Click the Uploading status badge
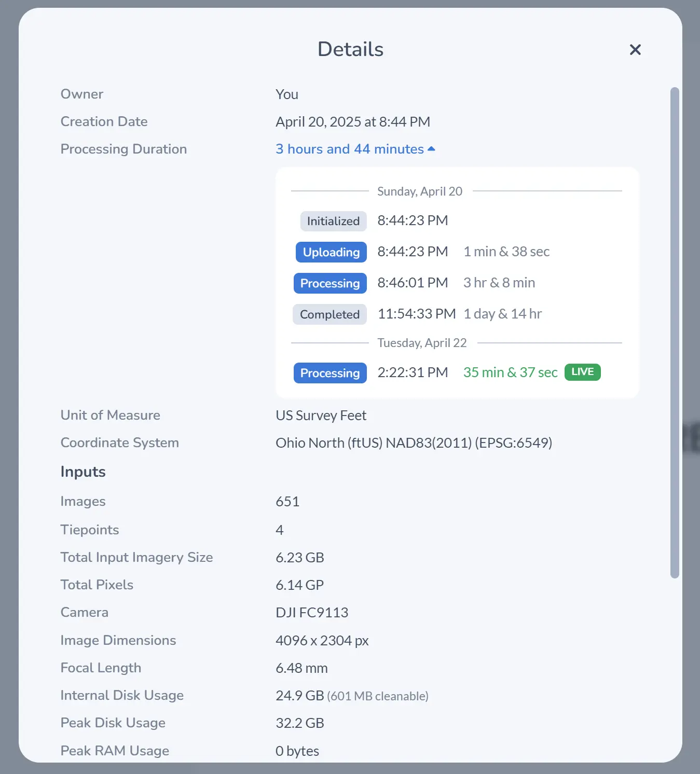This screenshot has height=774, width=700. (331, 253)
